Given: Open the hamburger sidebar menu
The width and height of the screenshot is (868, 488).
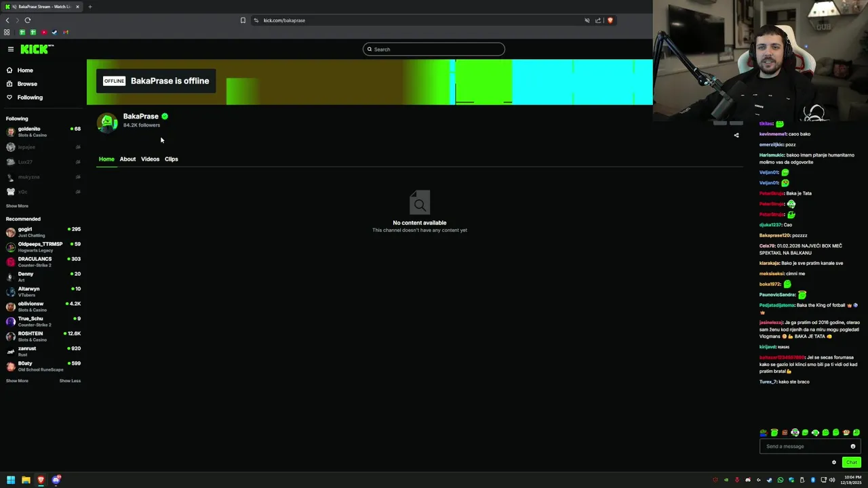Looking at the screenshot, I should tap(11, 49).
